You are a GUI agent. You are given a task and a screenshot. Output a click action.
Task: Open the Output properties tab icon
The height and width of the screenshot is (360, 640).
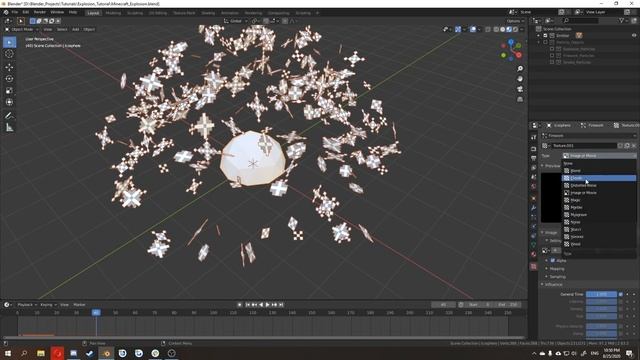(533, 158)
